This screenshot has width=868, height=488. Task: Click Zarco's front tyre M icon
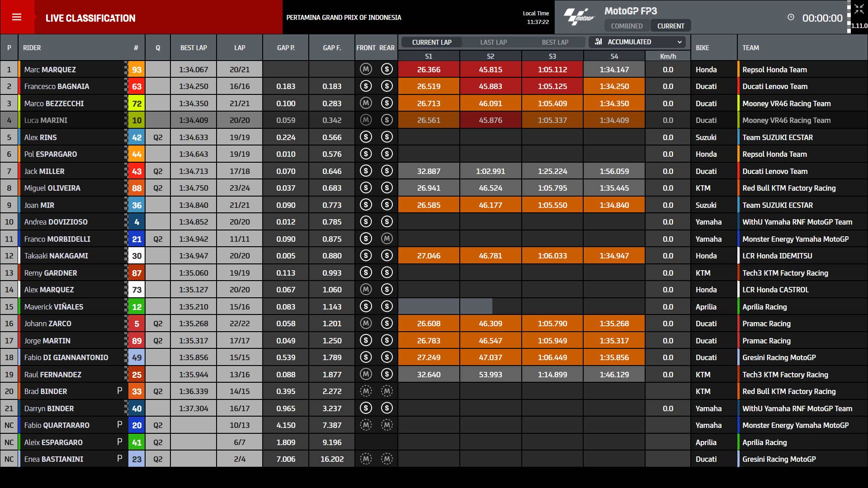[366, 323]
